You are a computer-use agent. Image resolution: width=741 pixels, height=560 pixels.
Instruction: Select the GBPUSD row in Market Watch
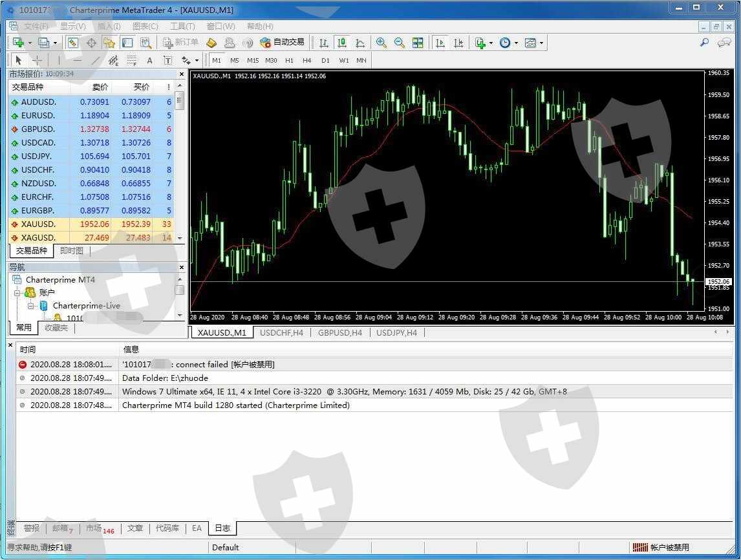coord(91,129)
